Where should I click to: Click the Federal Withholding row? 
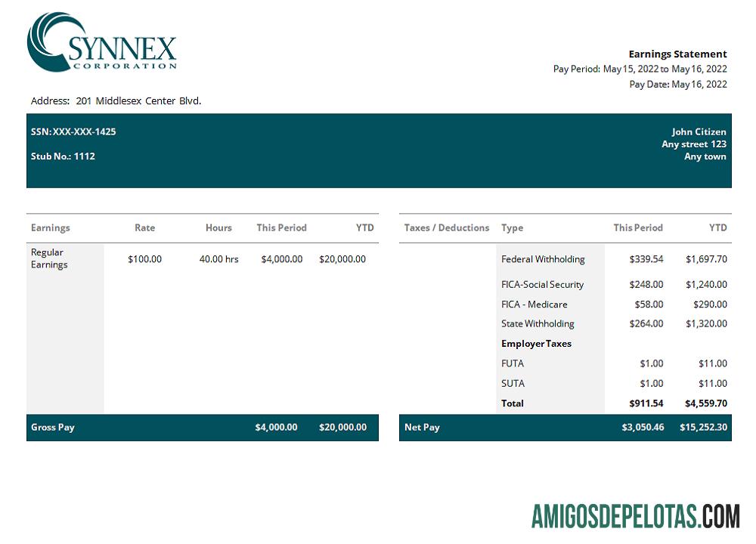(543, 259)
